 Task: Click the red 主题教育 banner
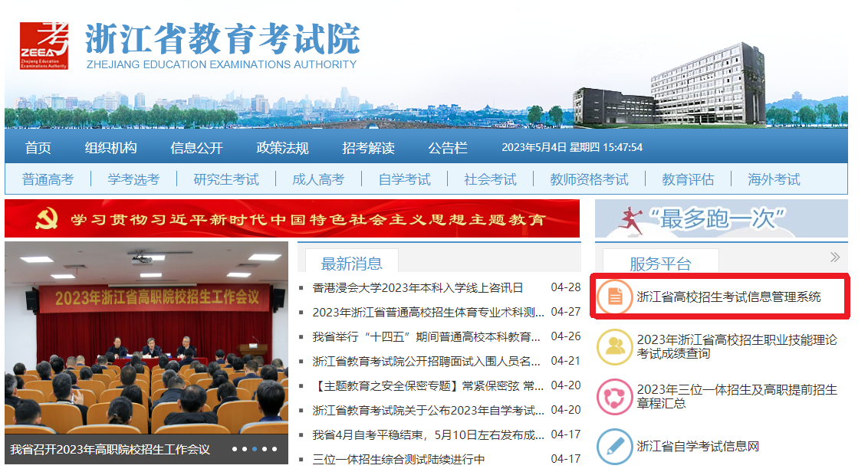292,219
